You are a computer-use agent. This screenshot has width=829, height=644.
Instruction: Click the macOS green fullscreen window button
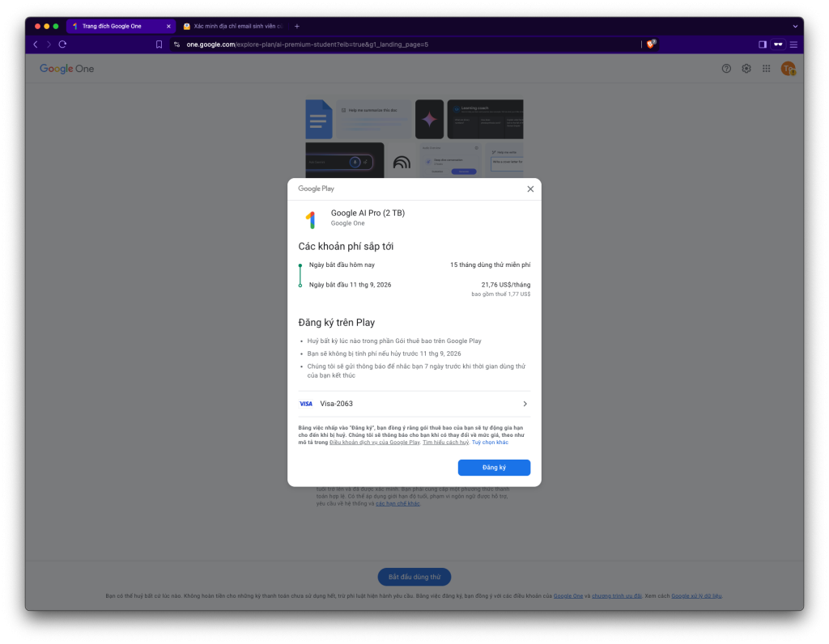click(56, 26)
